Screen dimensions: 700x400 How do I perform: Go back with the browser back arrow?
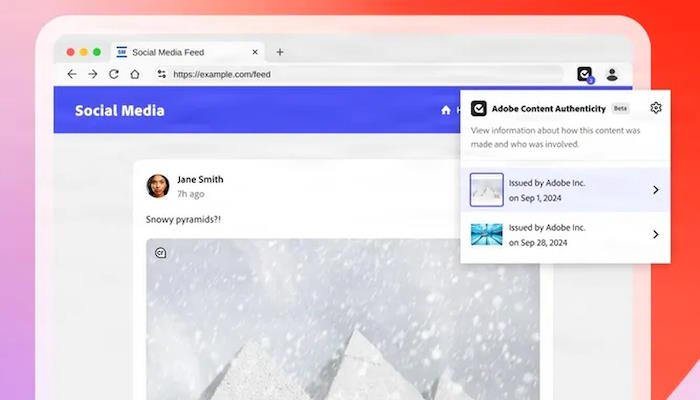point(72,74)
